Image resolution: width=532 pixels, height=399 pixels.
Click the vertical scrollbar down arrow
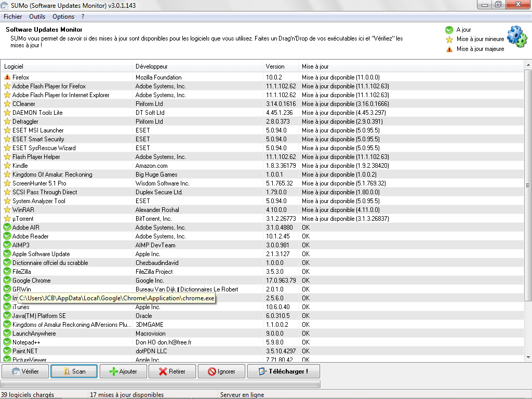528,356
